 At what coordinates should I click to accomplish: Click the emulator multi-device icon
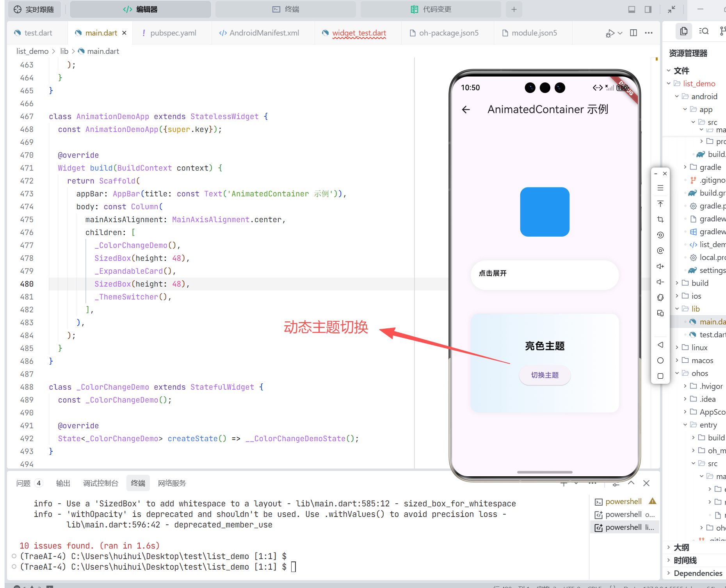click(660, 313)
